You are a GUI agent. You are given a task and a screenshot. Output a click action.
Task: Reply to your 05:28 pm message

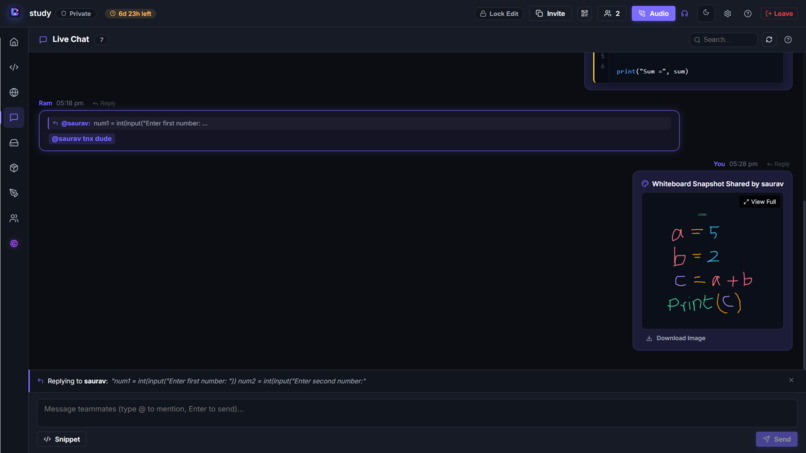tap(778, 164)
